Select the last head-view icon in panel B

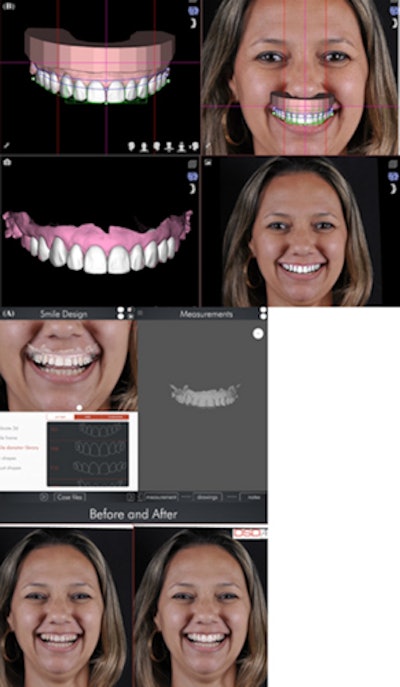pyautogui.click(x=194, y=146)
